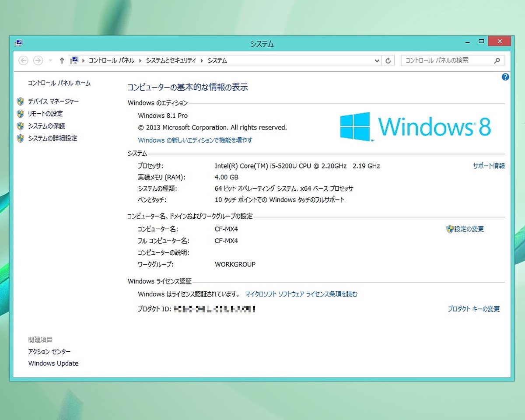Viewport: 525px width, 420px height.
Task: Click the WORKGROUP value
Action: coord(235,264)
